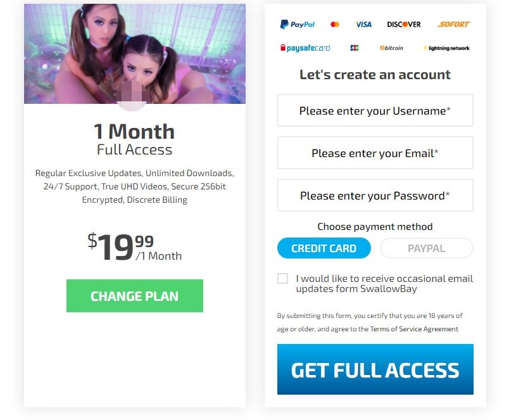Screen dimensions: 516x420
Task: Click the lightning network logo
Action: [x=446, y=48]
